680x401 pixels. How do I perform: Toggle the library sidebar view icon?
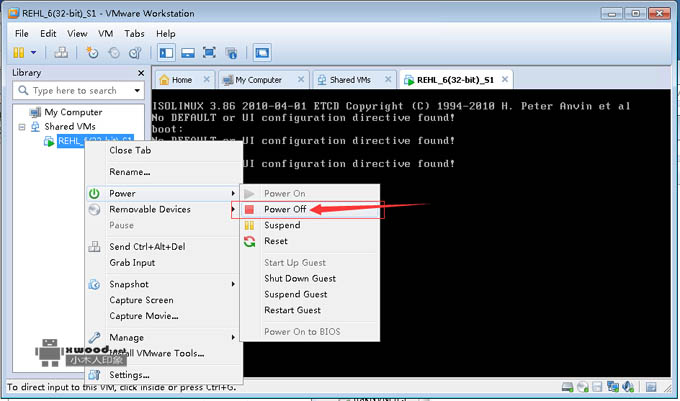(167, 53)
